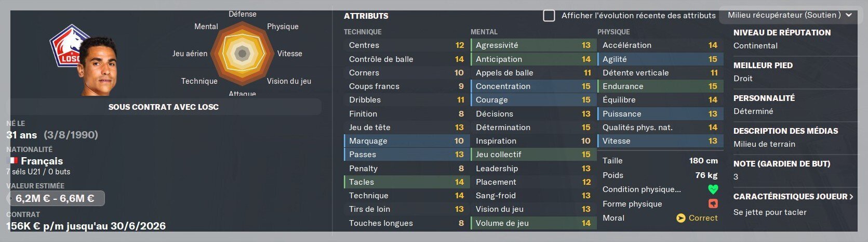Click the dropdown arrow beside Soutien

pyautogui.click(x=848, y=15)
